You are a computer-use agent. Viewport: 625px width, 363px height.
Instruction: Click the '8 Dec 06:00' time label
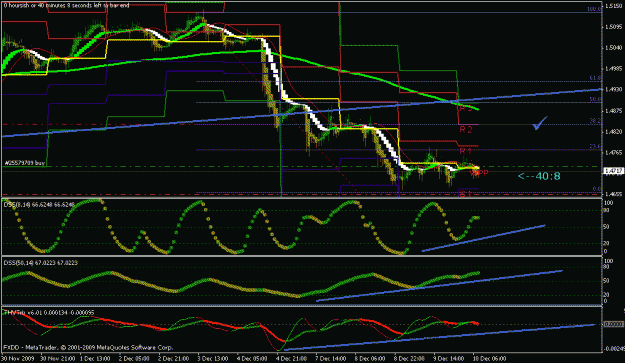click(370, 359)
